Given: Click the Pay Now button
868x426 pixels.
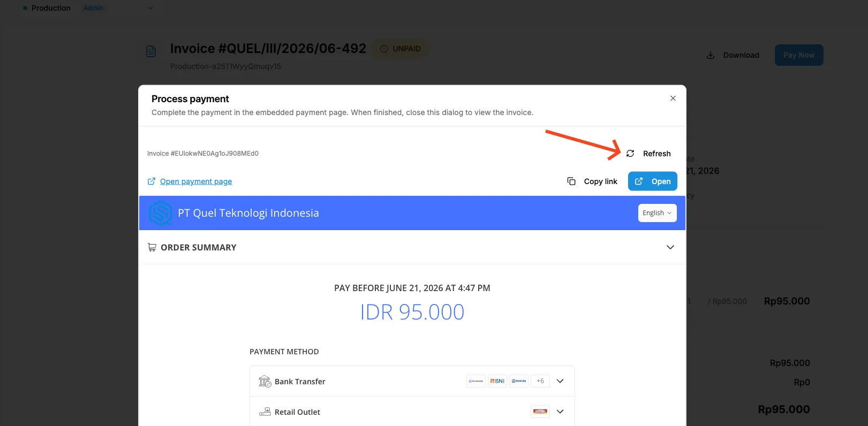Looking at the screenshot, I should pyautogui.click(x=799, y=55).
